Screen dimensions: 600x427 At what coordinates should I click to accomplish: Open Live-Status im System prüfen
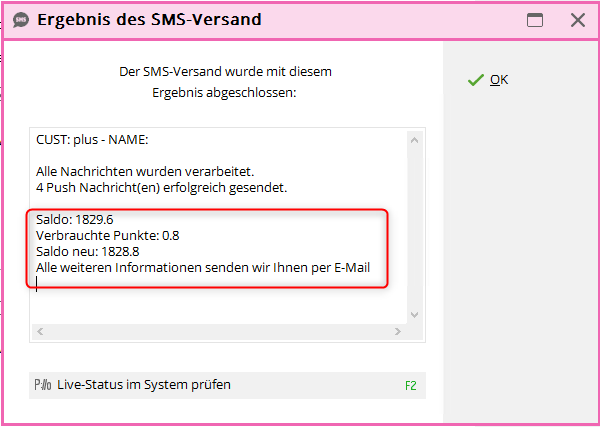pyautogui.click(x=227, y=385)
